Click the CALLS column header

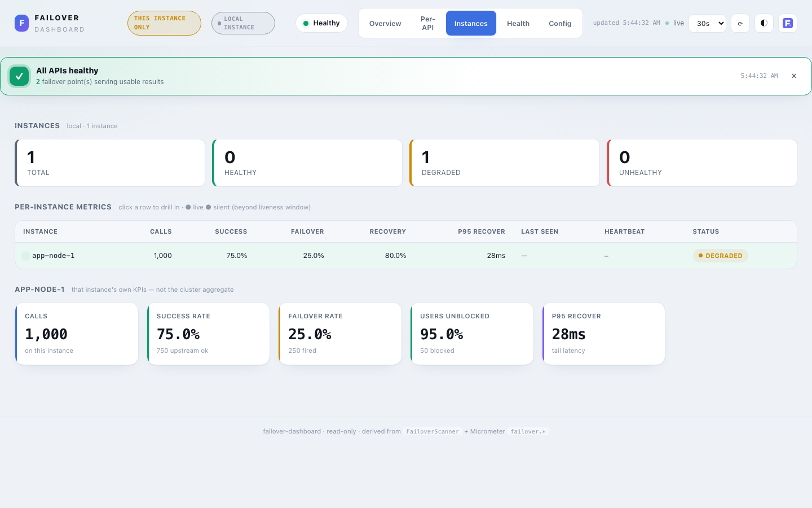point(161,231)
